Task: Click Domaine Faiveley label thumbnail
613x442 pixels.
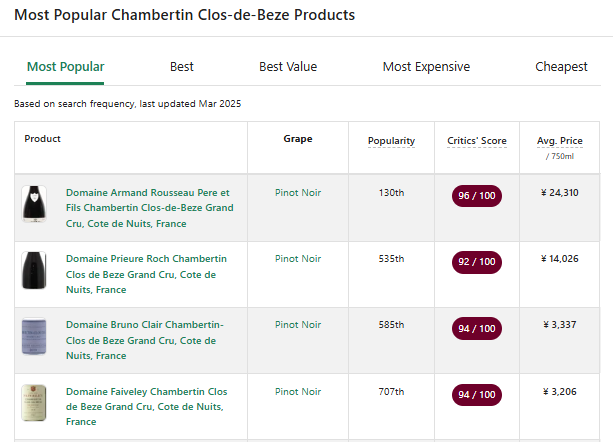Action: [x=33, y=403]
